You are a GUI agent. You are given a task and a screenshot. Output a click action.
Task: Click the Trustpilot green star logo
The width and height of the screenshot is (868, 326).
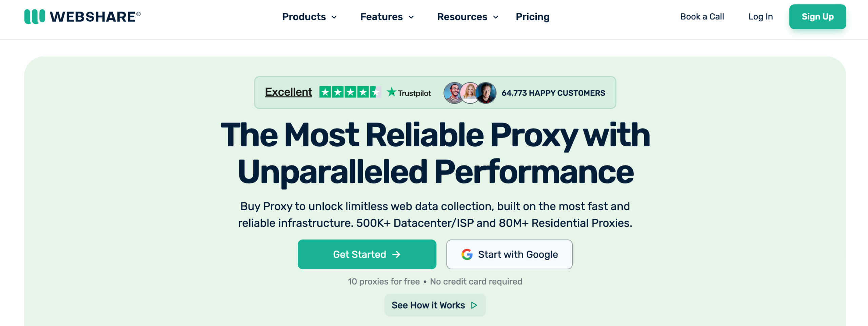pos(392,92)
